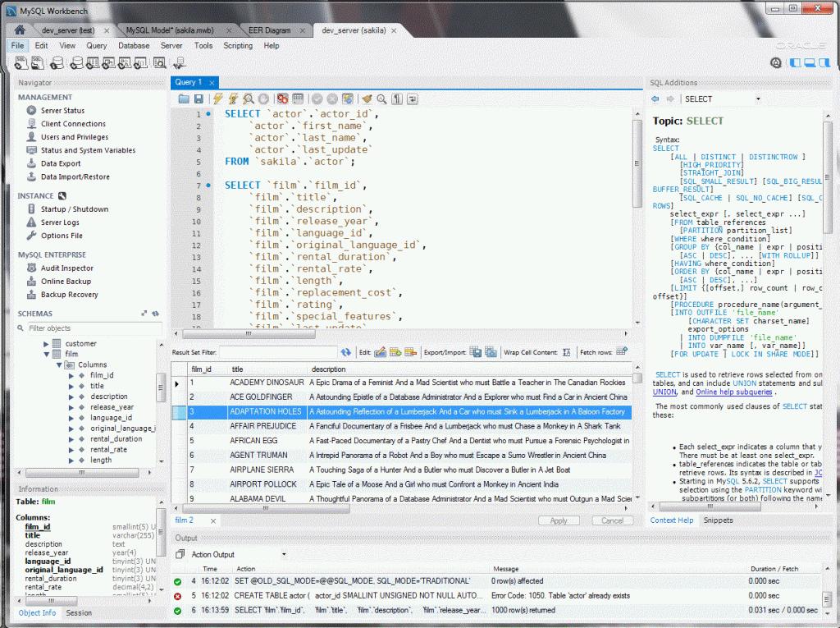Expand the rental_rate column node
Screen dimensions: 840x628
pos(71,449)
